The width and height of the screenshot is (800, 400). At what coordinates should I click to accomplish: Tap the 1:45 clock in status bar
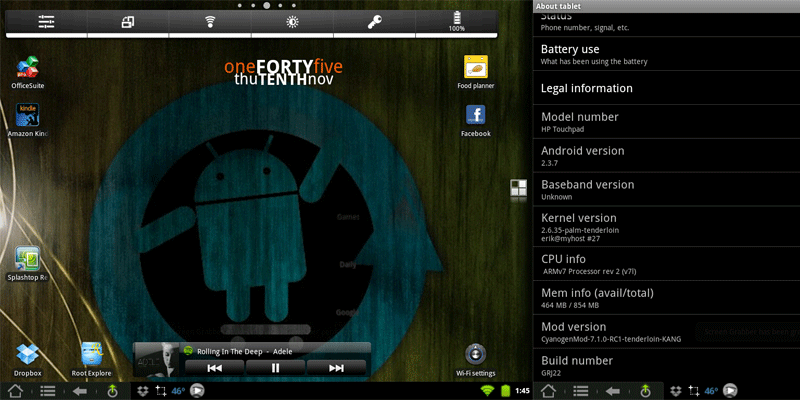tap(522, 391)
